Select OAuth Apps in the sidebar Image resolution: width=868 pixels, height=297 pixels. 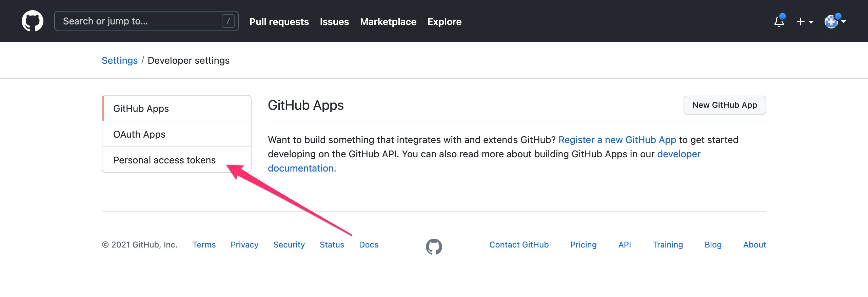click(x=177, y=134)
